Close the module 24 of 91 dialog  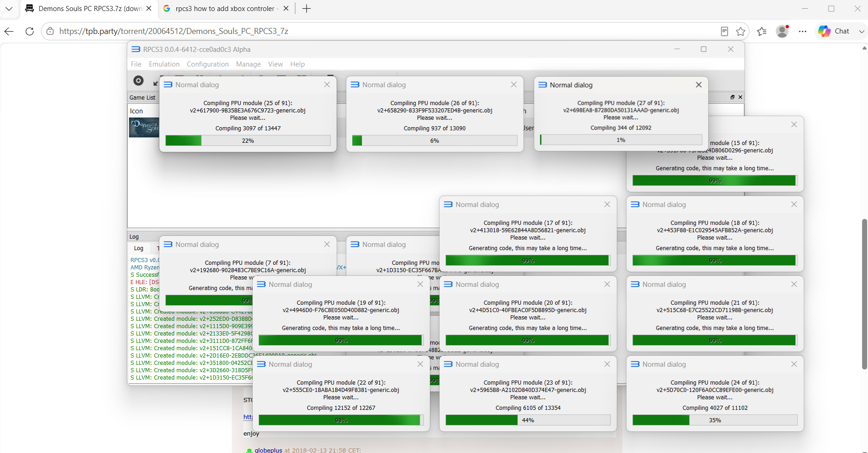pyautogui.click(x=794, y=364)
